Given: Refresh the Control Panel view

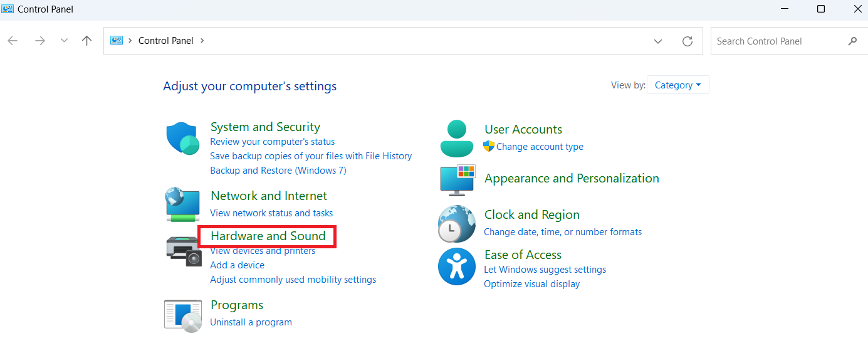Looking at the screenshot, I should (688, 41).
